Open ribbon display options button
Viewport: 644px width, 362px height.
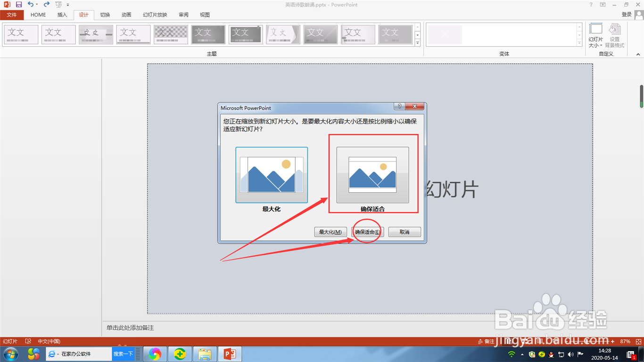click(x=603, y=4)
